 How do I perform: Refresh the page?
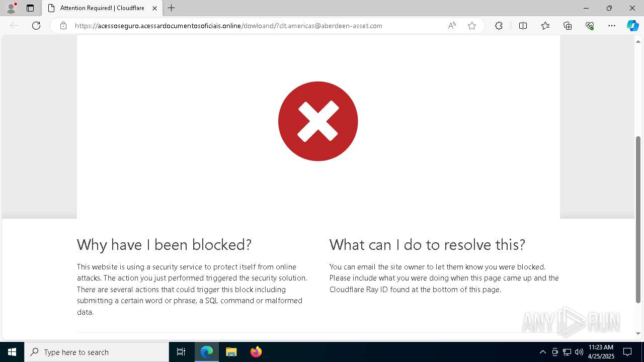click(x=36, y=26)
